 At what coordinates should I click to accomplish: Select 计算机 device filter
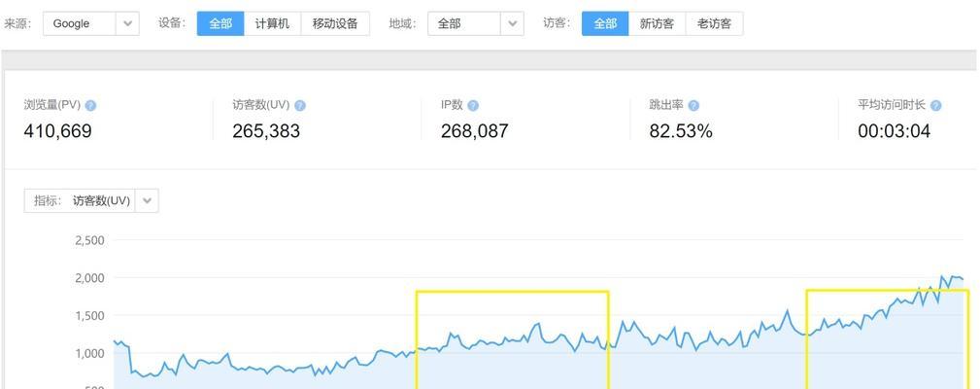273,23
